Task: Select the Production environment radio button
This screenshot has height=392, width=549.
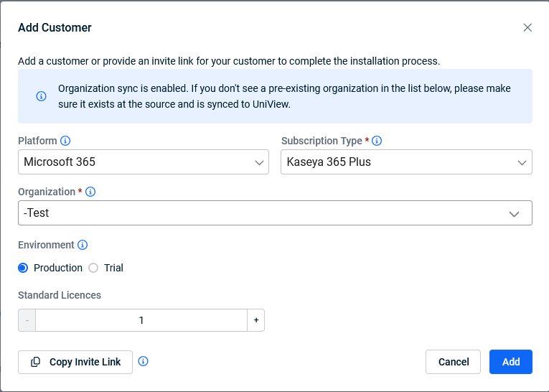Action: [x=23, y=268]
